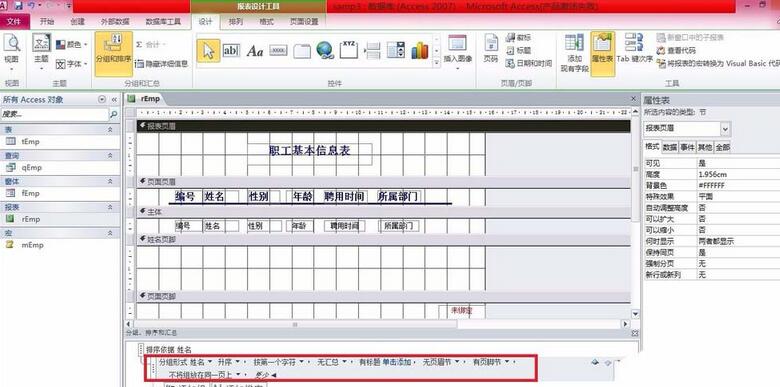The width and height of the screenshot is (780, 387).
Task: Toggle 属性表 (Property Sheet) button
Action: coord(603,54)
